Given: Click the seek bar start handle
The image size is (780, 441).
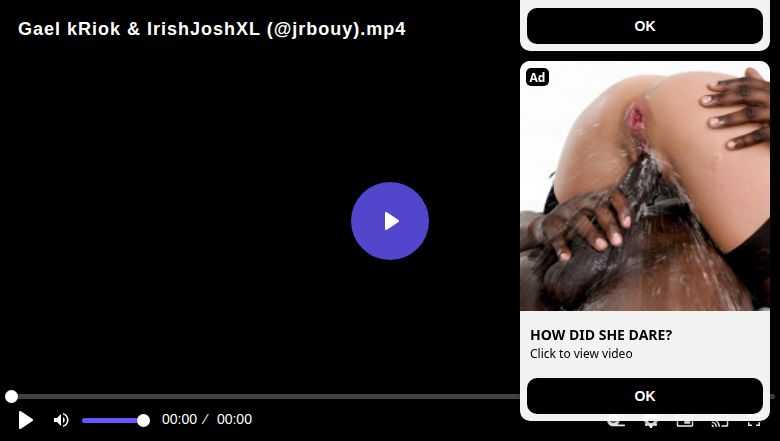Looking at the screenshot, I should click(11, 396).
